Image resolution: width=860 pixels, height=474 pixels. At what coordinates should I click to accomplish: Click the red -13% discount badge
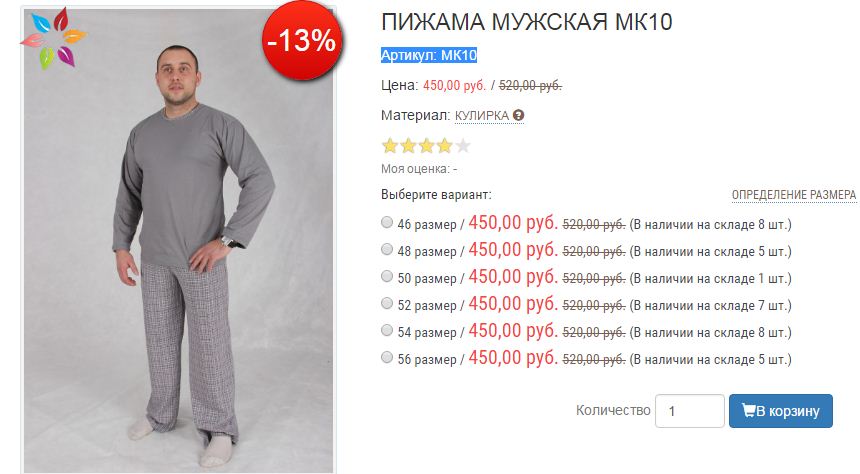302,40
